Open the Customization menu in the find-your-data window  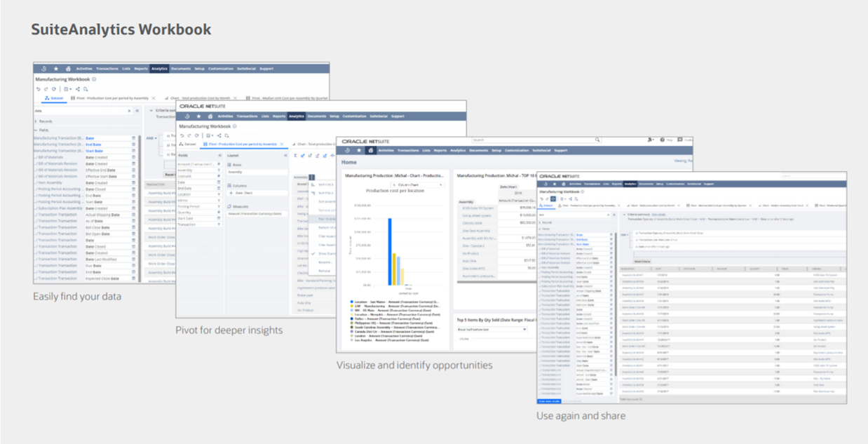coord(219,69)
